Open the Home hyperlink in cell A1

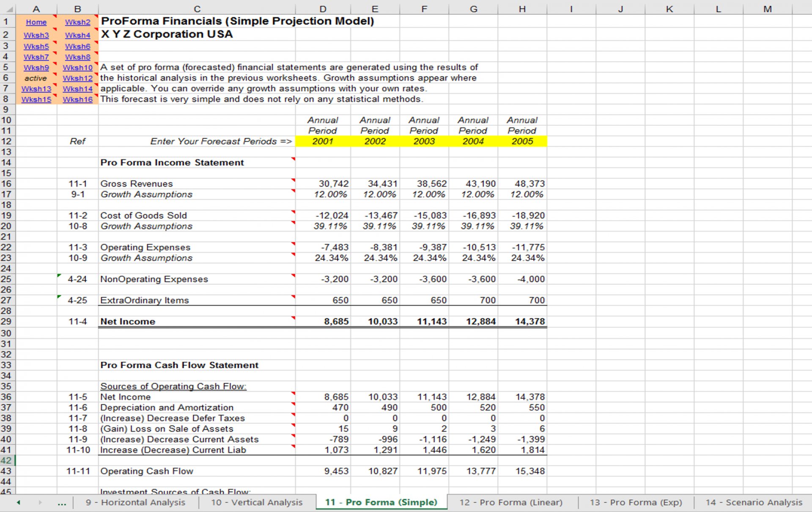(x=36, y=22)
